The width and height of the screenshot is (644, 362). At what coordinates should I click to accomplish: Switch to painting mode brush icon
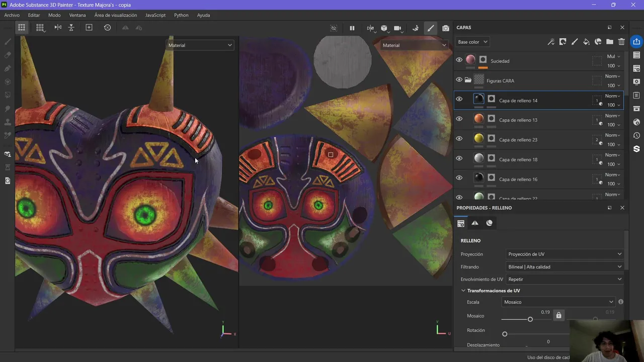[x=431, y=28]
